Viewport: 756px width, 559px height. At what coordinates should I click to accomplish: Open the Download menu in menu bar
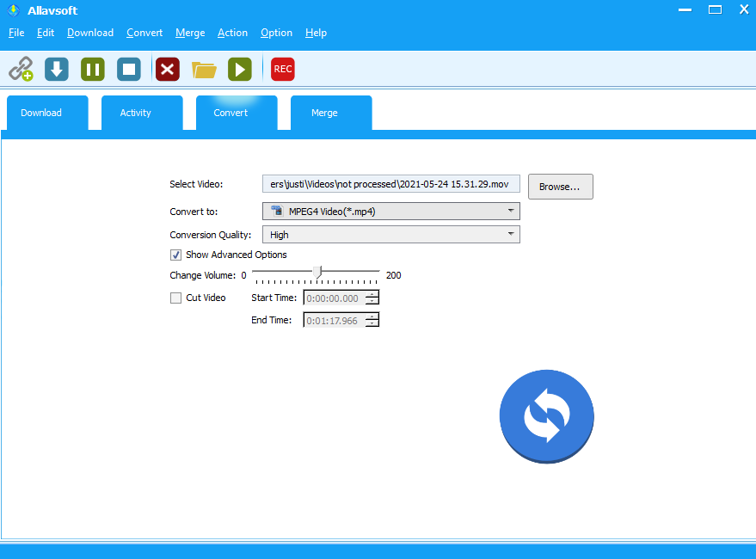coord(90,33)
